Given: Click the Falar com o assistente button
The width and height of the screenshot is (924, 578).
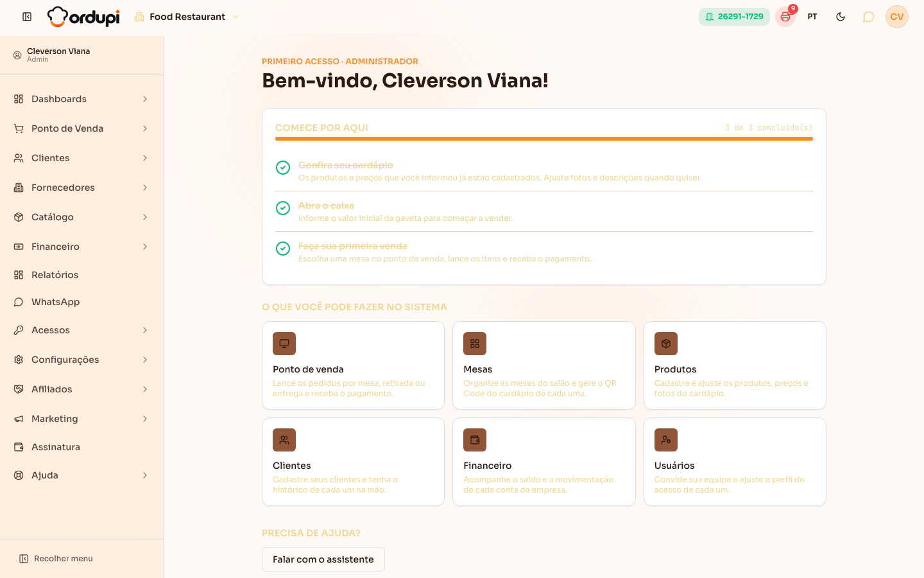Looking at the screenshot, I should point(323,559).
